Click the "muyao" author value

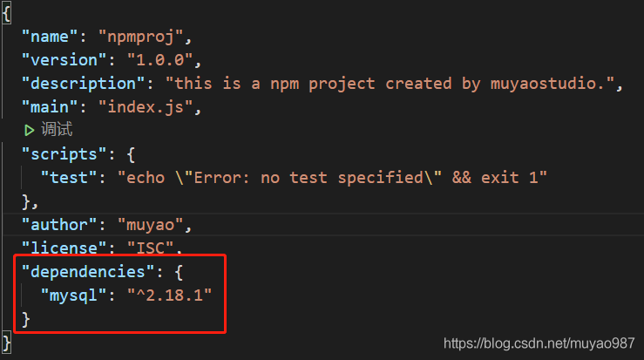tap(150, 225)
